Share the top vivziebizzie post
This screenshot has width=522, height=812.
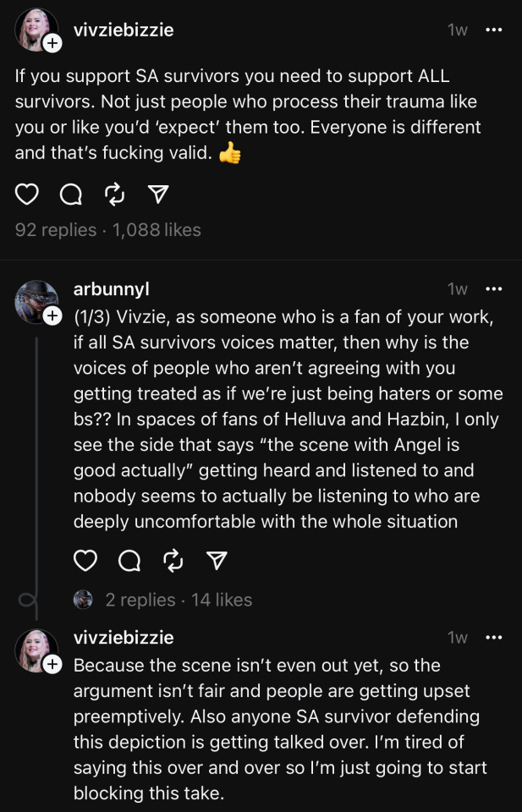click(157, 195)
